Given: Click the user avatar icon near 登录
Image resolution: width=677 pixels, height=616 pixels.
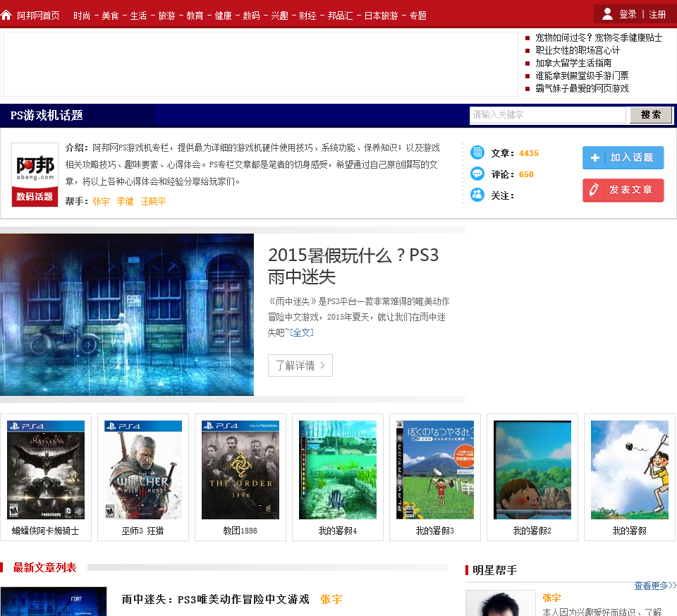Looking at the screenshot, I should pyautogui.click(x=607, y=14).
